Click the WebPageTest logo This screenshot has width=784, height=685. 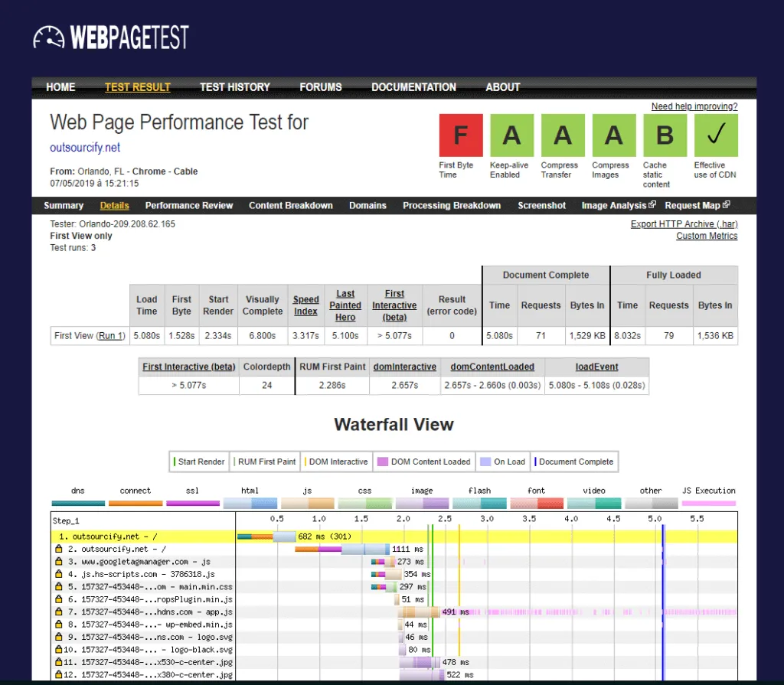(x=111, y=37)
